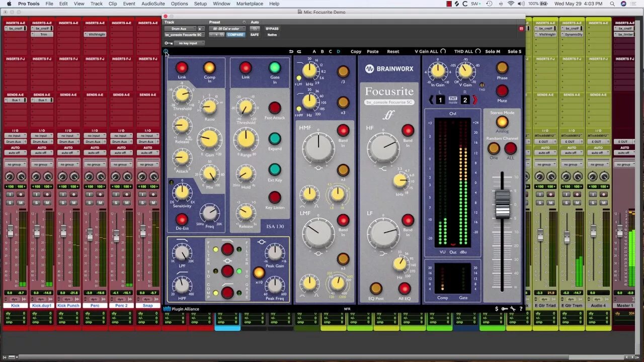Toggle the Peak x10 button
This screenshot has width=644, height=362.
coord(259,273)
